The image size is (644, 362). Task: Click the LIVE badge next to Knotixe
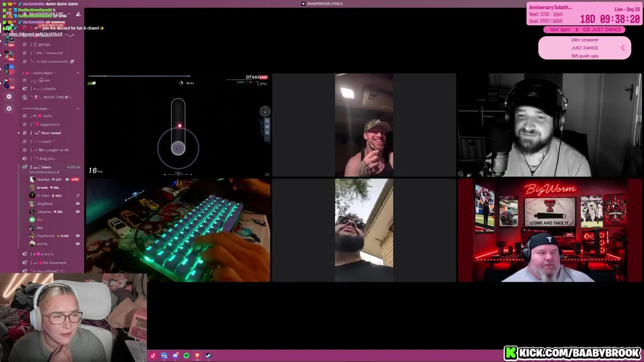75,179
